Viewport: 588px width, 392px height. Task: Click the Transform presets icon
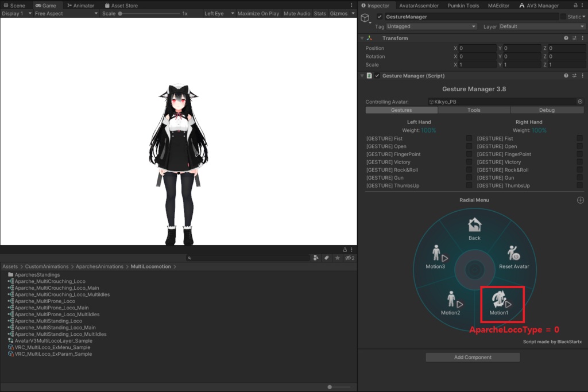point(574,38)
